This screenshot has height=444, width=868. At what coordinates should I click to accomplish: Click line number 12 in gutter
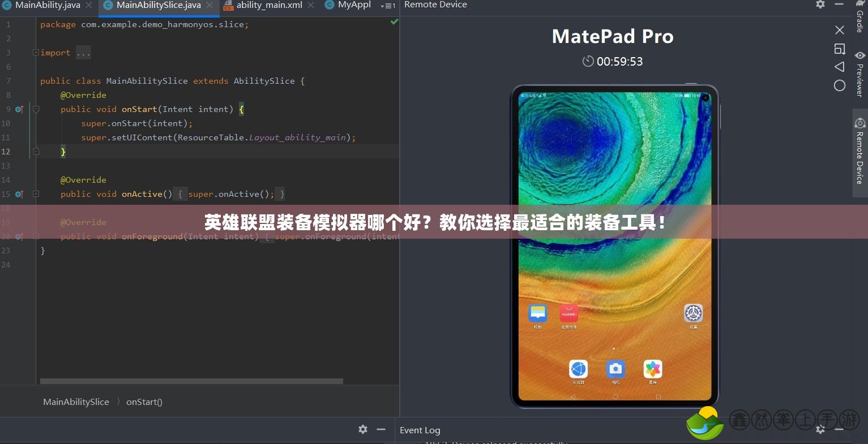[x=6, y=152]
